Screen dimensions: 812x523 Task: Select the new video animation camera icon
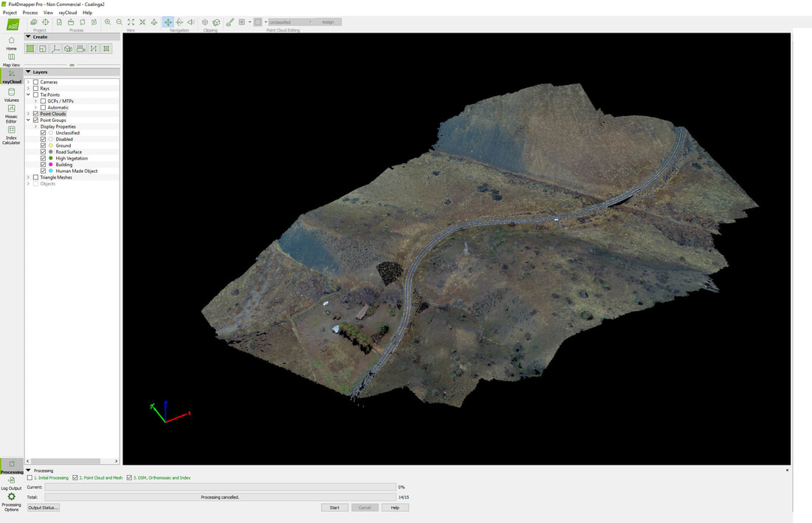pos(80,49)
